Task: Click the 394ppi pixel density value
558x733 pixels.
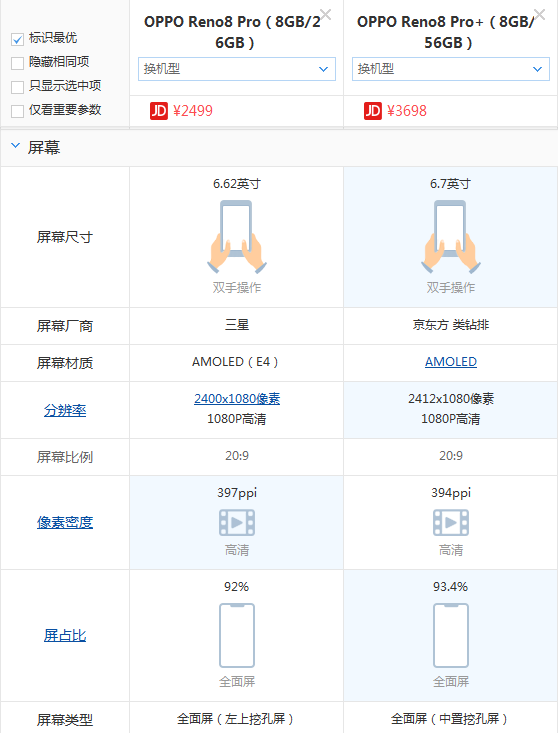Action: (451, 493)
